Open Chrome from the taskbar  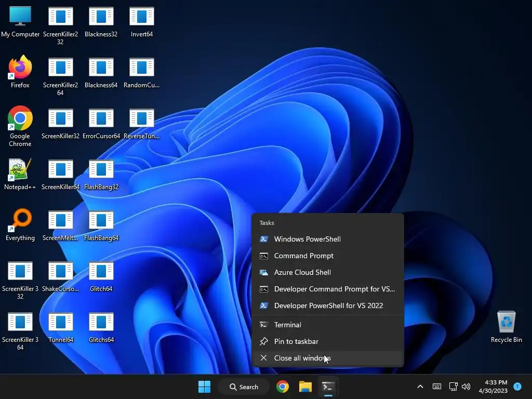click(282, 387)
